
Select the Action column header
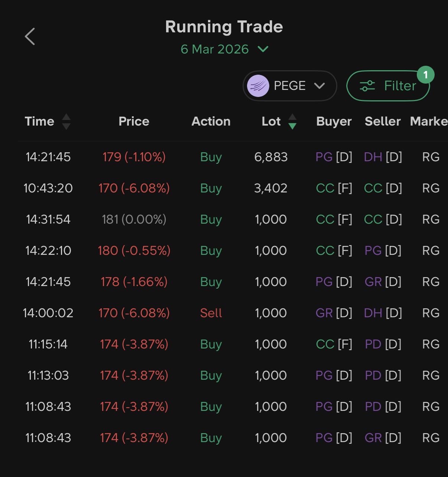pos(211,121)
